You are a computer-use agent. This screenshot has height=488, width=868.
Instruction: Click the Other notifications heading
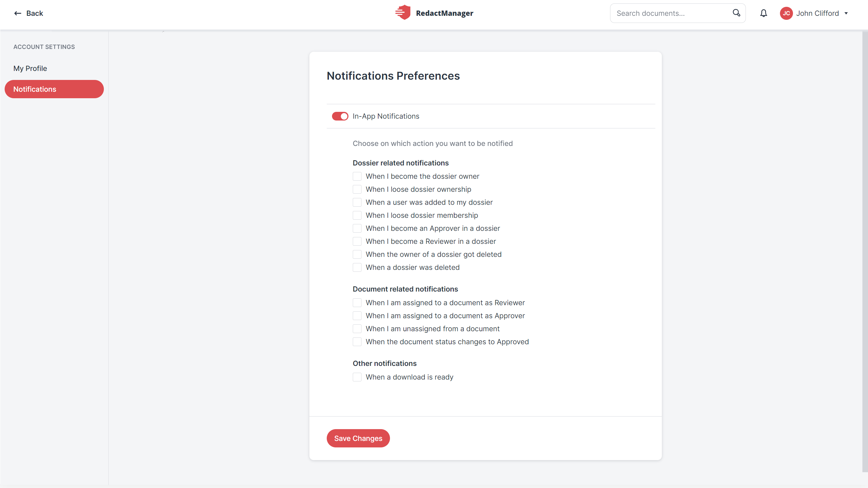tap(384, 363)
